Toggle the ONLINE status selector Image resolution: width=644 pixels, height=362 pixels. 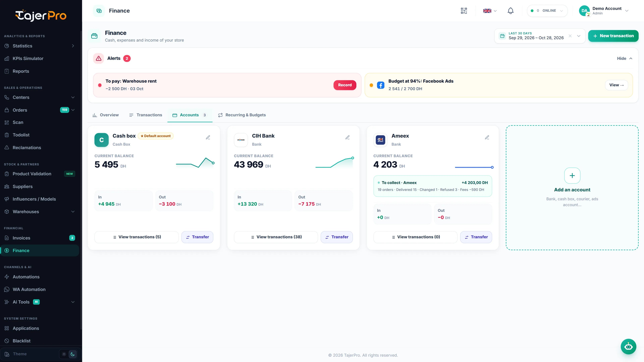547,11
